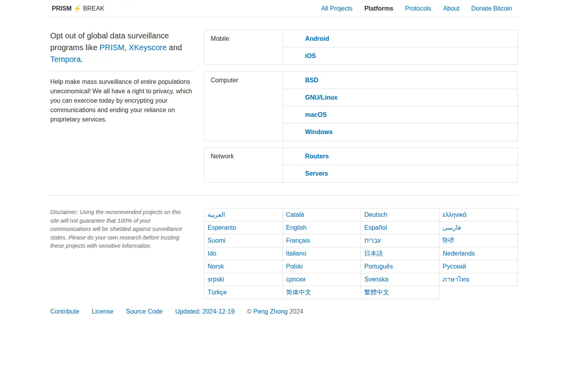
Task: Select Polski language
Action: pos(294,267)
